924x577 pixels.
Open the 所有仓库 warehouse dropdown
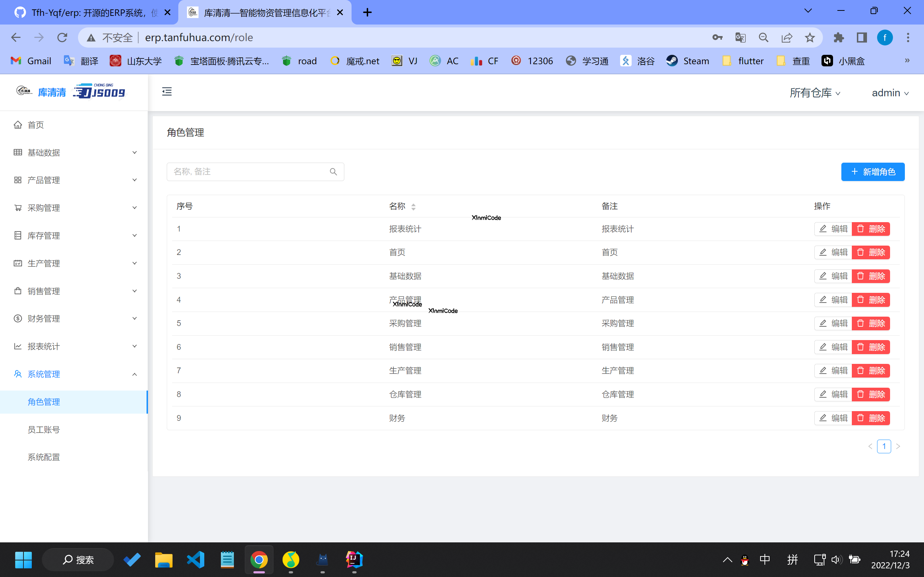(x=814, y=92)
